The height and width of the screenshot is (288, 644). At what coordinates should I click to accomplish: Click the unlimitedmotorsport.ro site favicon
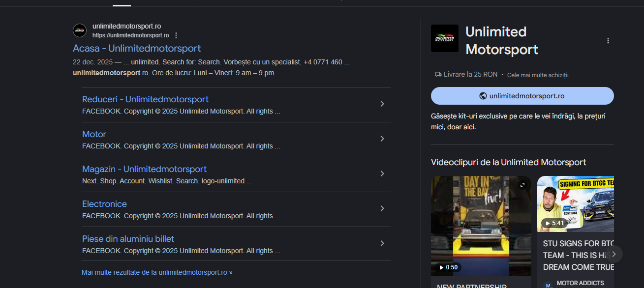[x=80, y=30]
